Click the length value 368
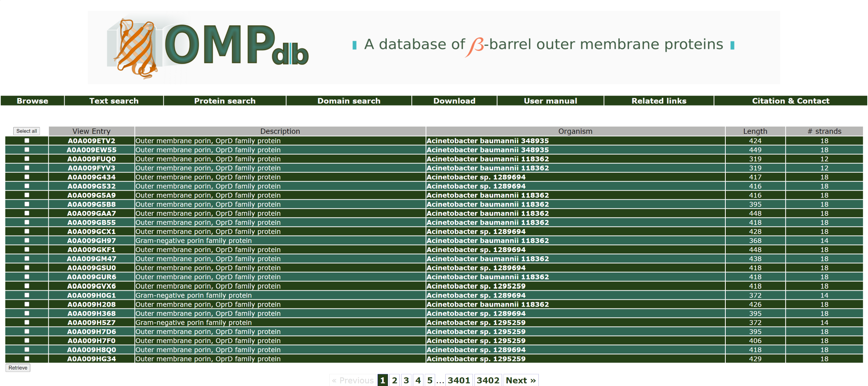 [x=755, y=240]
